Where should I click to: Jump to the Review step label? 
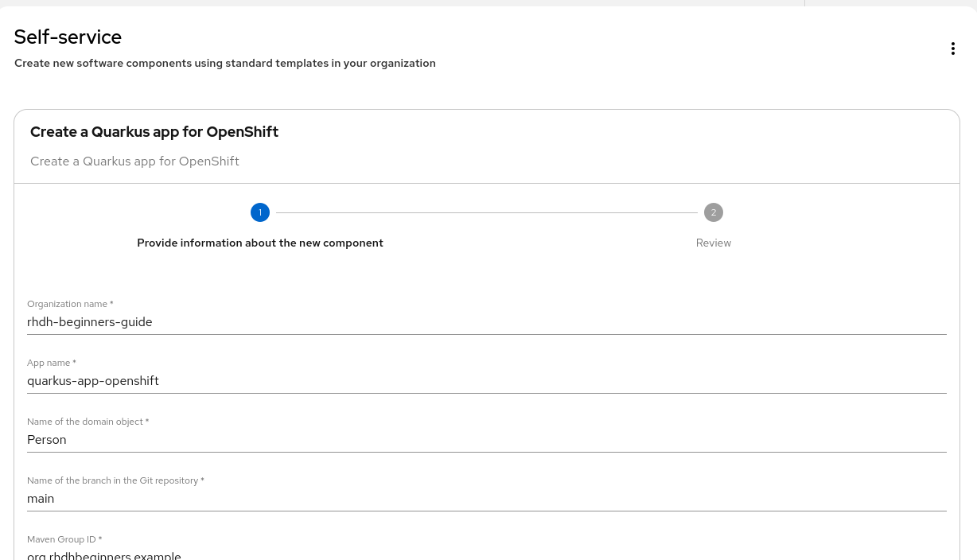[x=714, y=243]
